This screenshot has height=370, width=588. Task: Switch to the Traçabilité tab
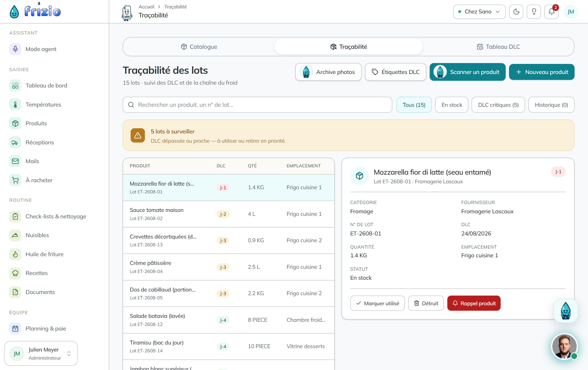click(x=349, y=47)
